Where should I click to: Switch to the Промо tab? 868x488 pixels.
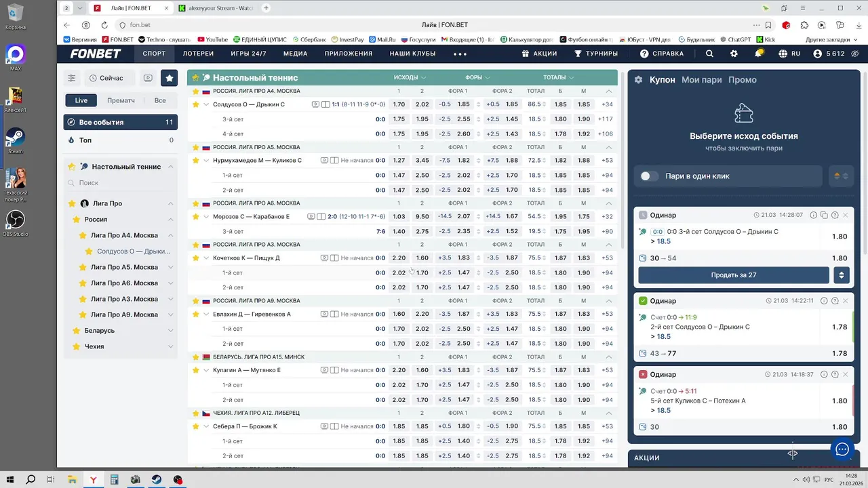point(743,79)
